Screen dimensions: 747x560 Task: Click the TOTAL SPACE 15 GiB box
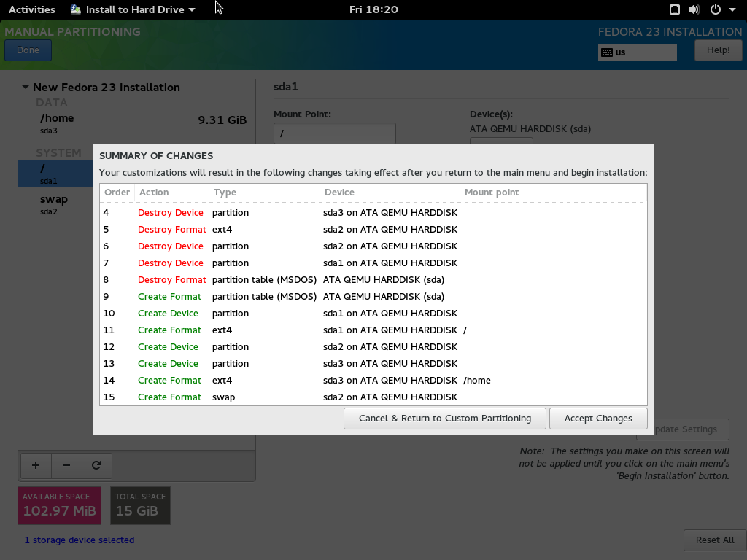click(140, 505)
